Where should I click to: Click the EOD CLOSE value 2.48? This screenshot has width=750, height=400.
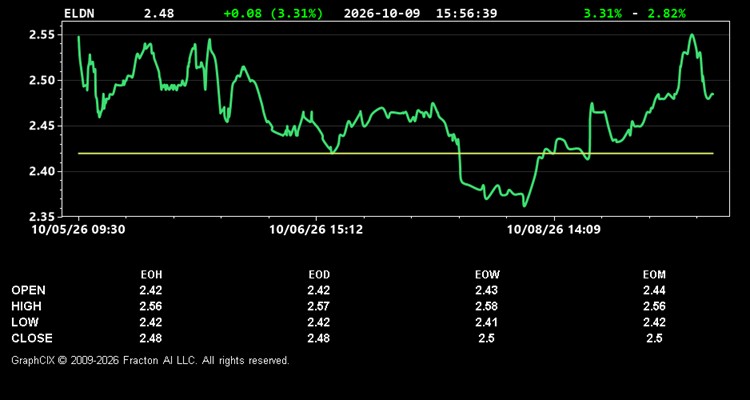[x=319, y=338]
